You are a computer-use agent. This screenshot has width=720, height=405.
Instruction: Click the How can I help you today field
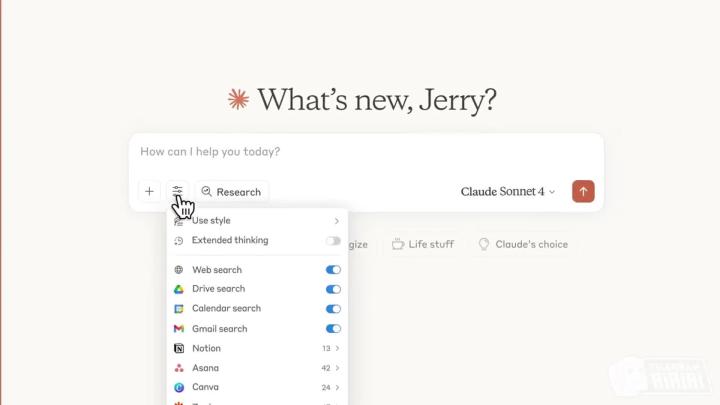click(x=366, y=152)
